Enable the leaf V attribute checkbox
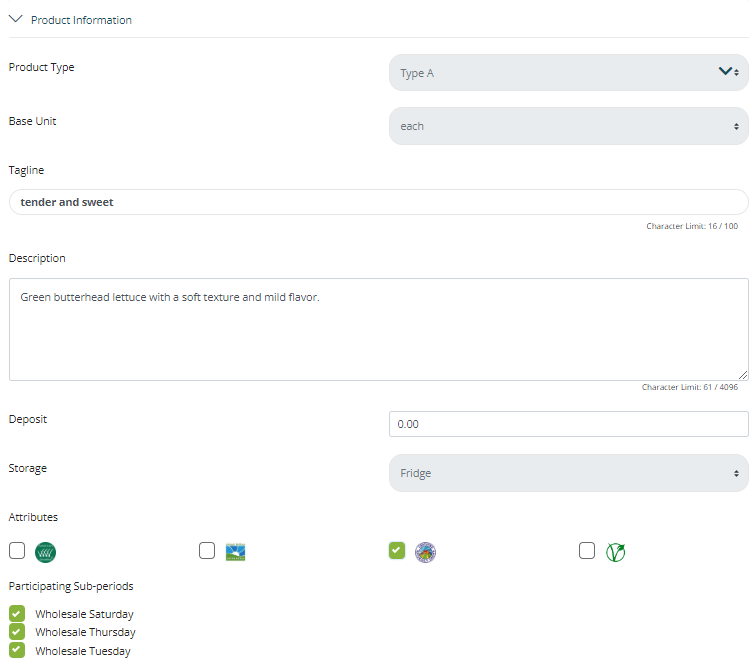Screen dimensions: 756x666 tap(587, 551)
